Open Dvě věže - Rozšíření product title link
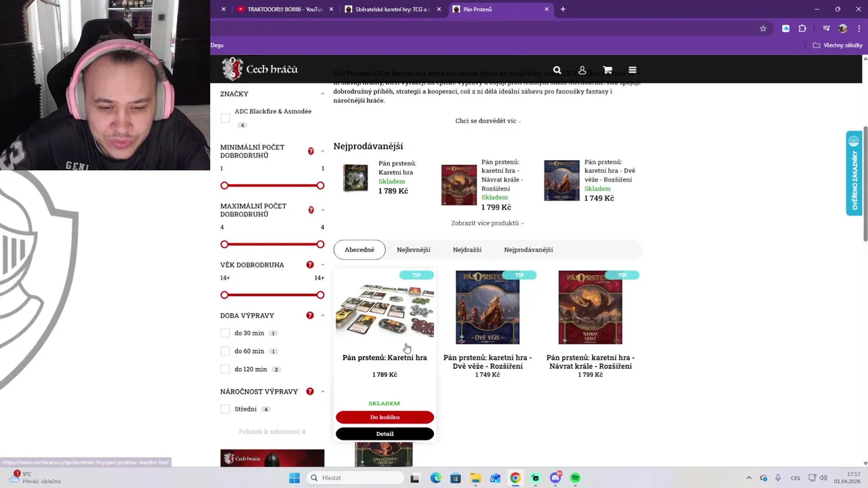The image size is (868, 488). pos(488,362)
